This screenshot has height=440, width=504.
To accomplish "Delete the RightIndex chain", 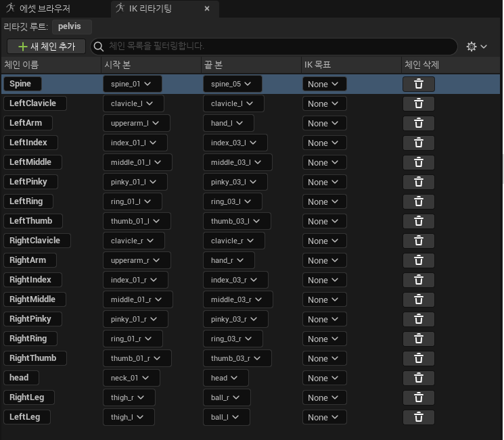I will click(x=419, y=280).
